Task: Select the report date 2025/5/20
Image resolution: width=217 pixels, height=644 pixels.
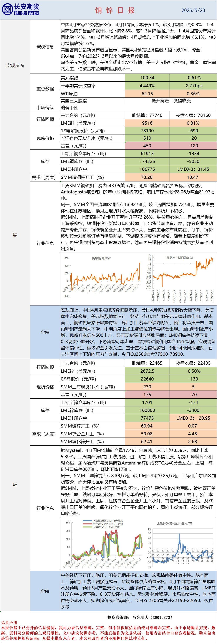Action: 193,10
